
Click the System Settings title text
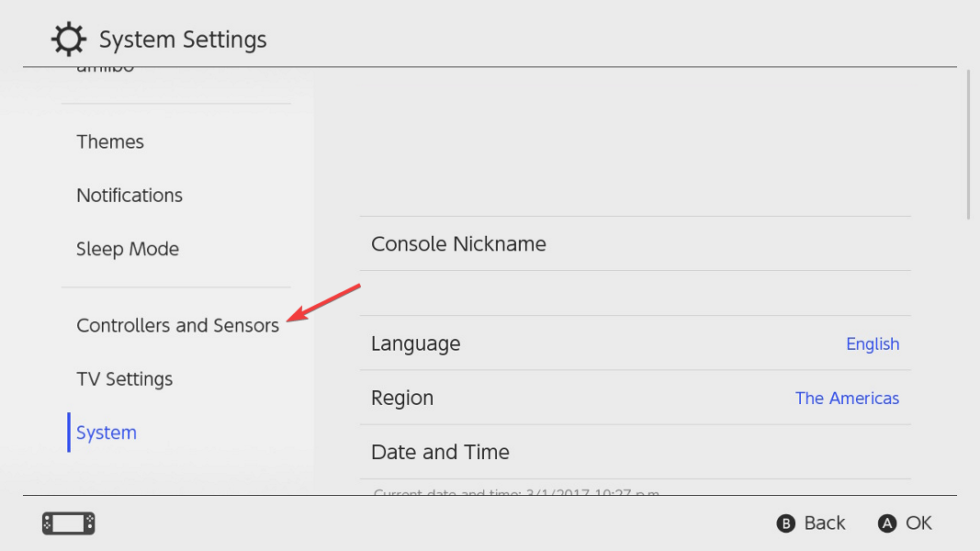[x=183, y=40]
